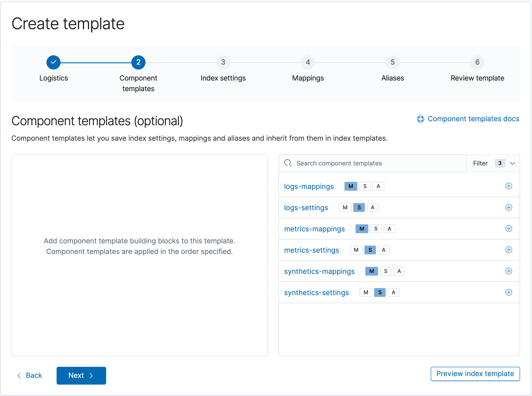The image size is (532, 396).
Task: Open the Review template step 6
Action: coord(477,62)
